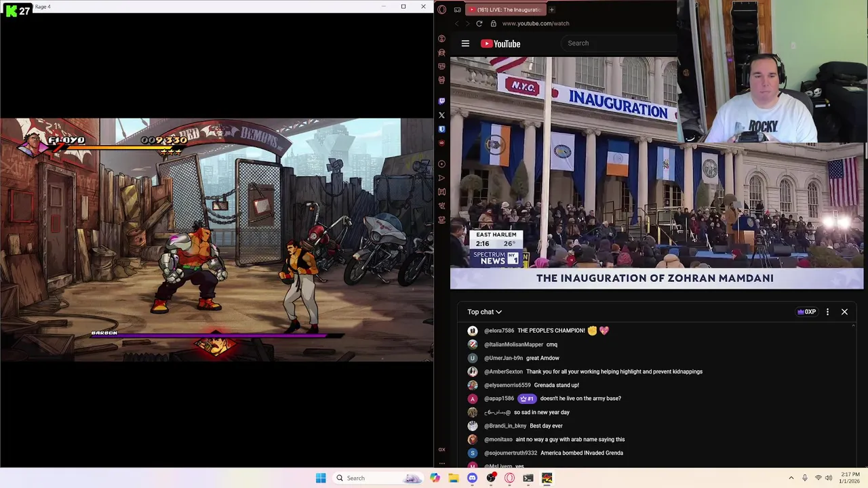868x488 pixels.
Task: Open the Player sidebar icon
Action: pos(441,164)
